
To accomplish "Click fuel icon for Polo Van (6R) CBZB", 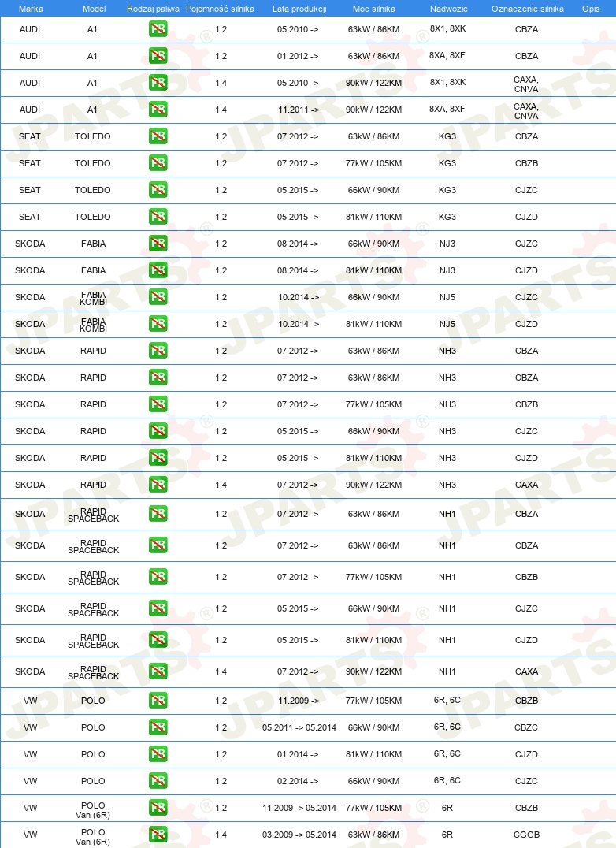I will pos(158,808).
